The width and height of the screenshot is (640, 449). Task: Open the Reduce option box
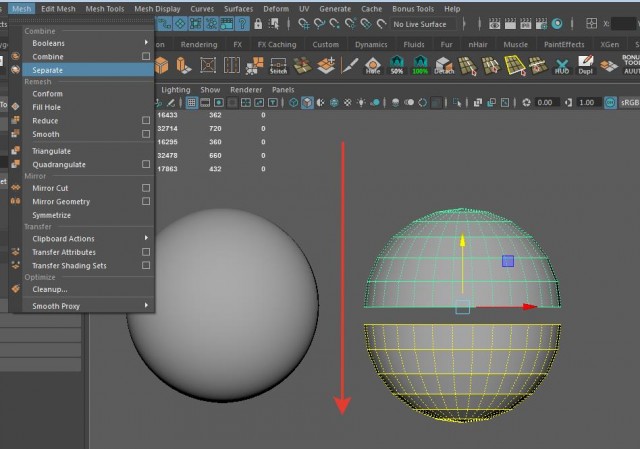[x=146, y=120]
